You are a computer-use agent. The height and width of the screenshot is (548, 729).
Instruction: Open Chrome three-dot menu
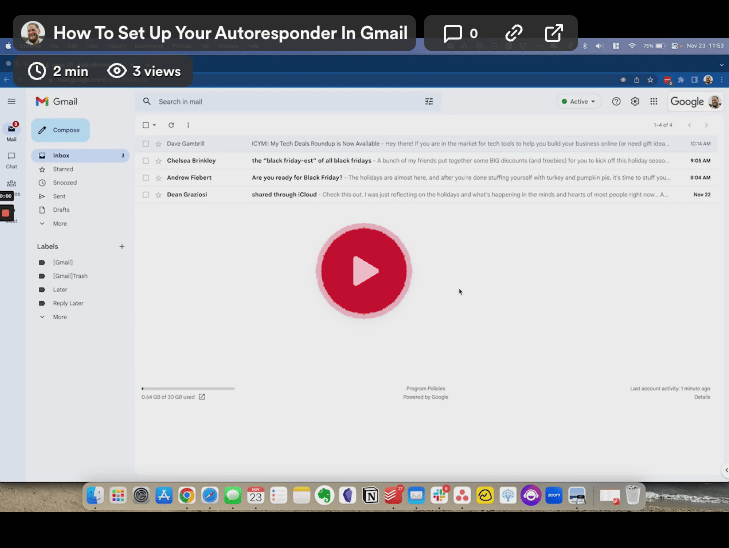click(x=722, y=80)
